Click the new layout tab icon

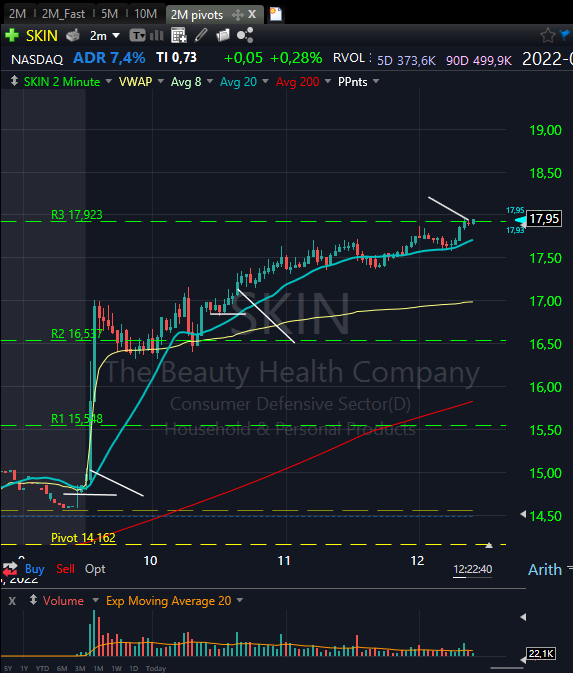click(276, 14)
